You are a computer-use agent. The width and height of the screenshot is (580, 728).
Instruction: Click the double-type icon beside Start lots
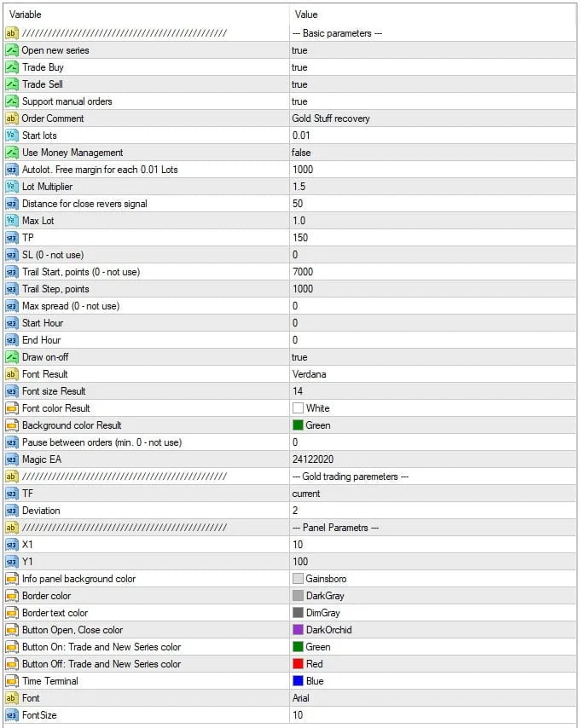point(12,136)
